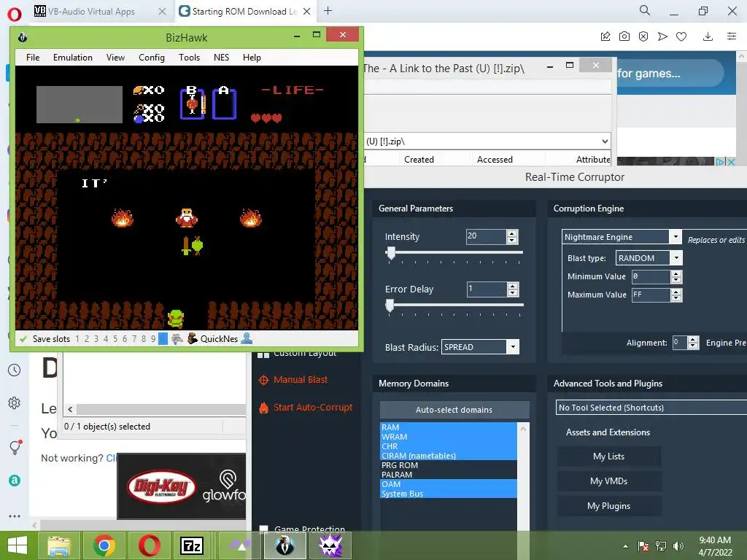Select save slot 5 in BizHawk
747x560 pixels.
pos(115,339)
